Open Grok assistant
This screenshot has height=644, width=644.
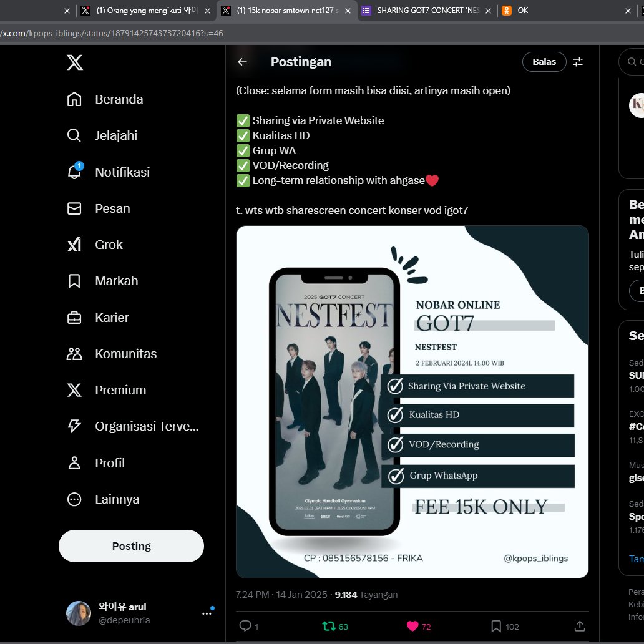click(x=95, y=245)
